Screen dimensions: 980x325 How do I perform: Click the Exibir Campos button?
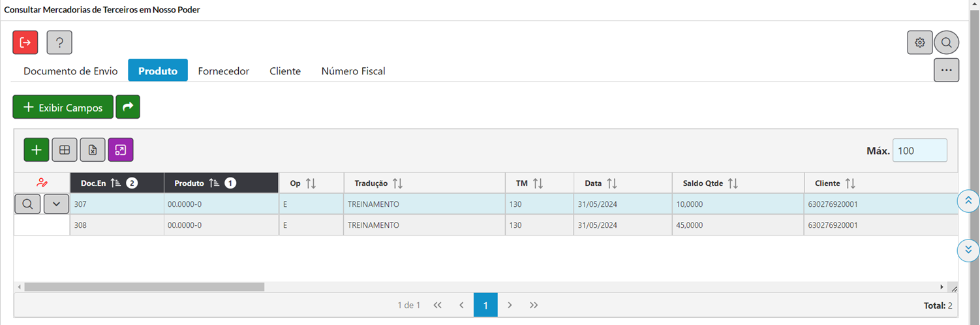pos(63,107)
